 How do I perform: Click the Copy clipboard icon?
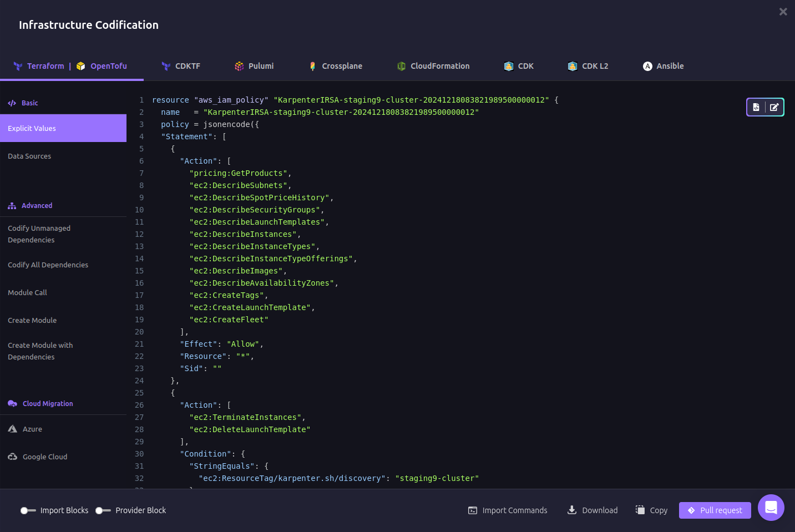point(640,510)
